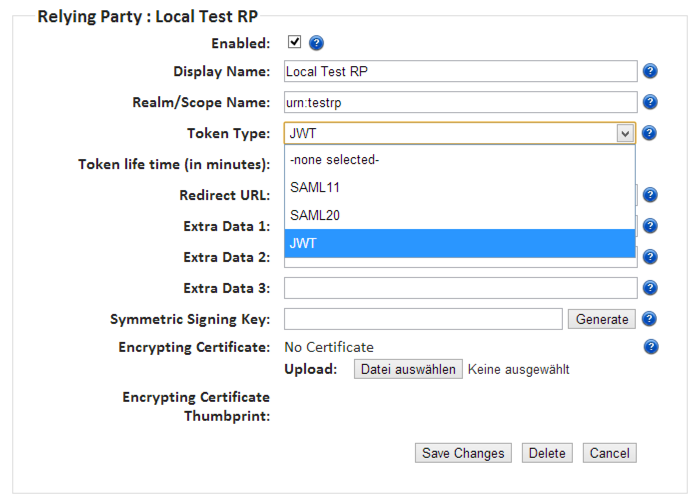Click the Save Changes button
The width and height of the screenshot is (699, 499).
(464, 453)
